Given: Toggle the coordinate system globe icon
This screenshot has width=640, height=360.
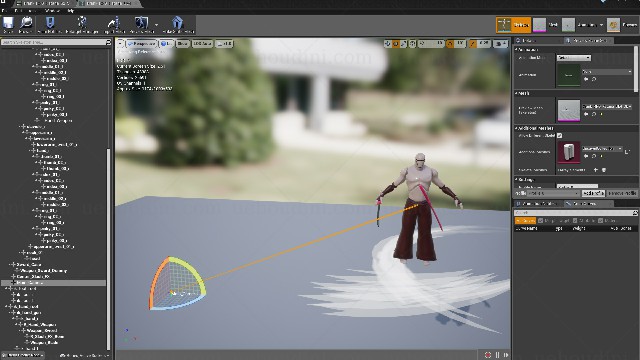Looking at the screenshot, I should click(413, 43).
